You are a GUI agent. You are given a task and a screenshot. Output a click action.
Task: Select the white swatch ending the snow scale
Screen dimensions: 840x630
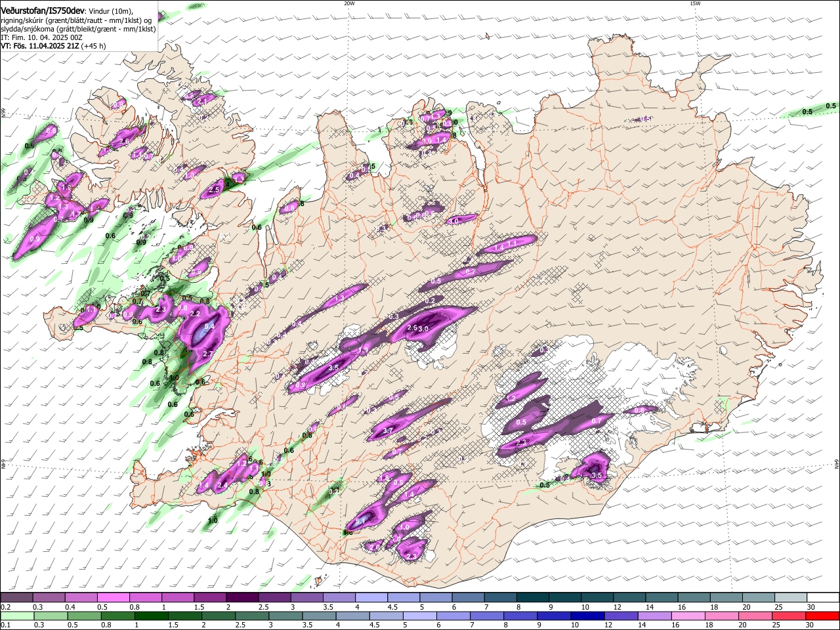[x=823, y=597]
